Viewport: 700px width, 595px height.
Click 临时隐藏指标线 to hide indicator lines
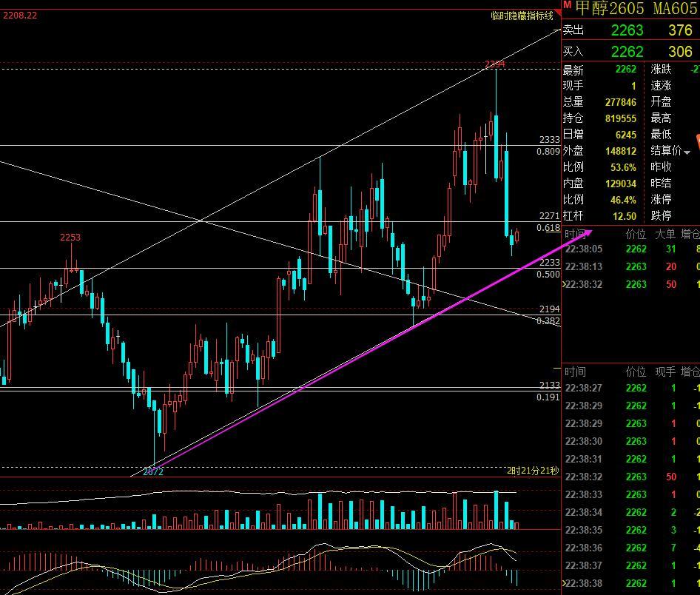pos(522,16)
